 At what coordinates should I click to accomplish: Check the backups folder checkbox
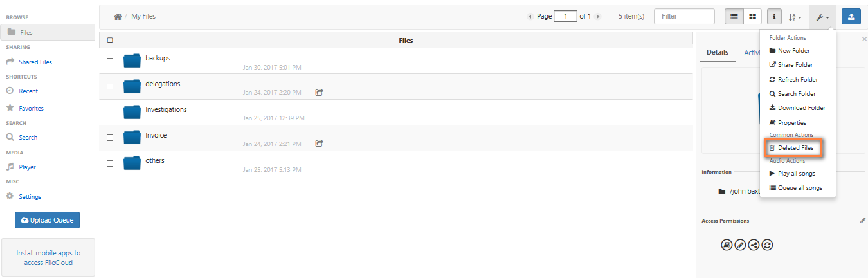coord(110,60)
